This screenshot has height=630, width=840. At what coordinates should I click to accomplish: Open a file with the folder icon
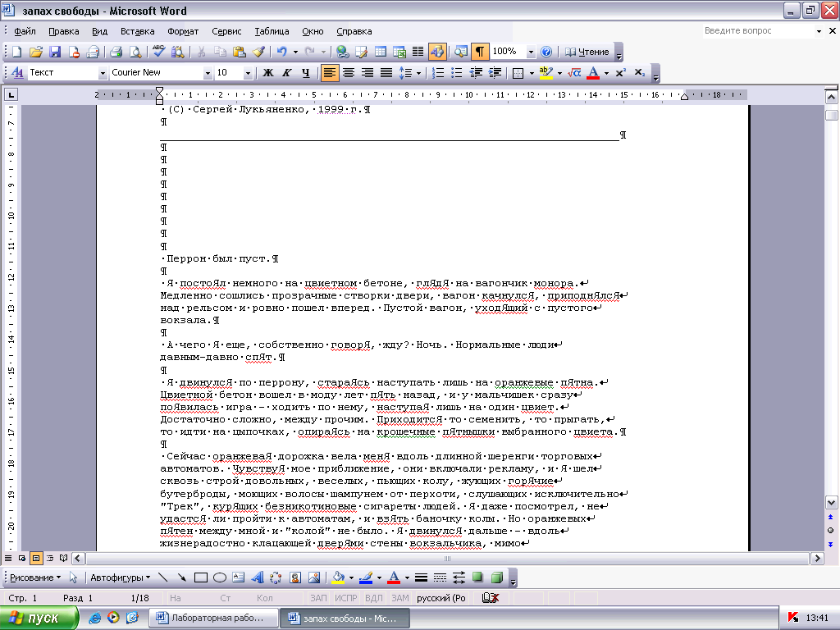coord(36,52)
